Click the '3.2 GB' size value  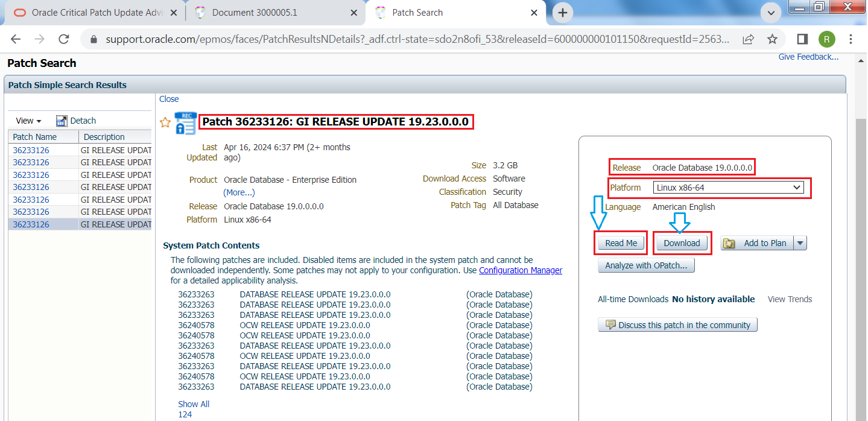(505, 165)
